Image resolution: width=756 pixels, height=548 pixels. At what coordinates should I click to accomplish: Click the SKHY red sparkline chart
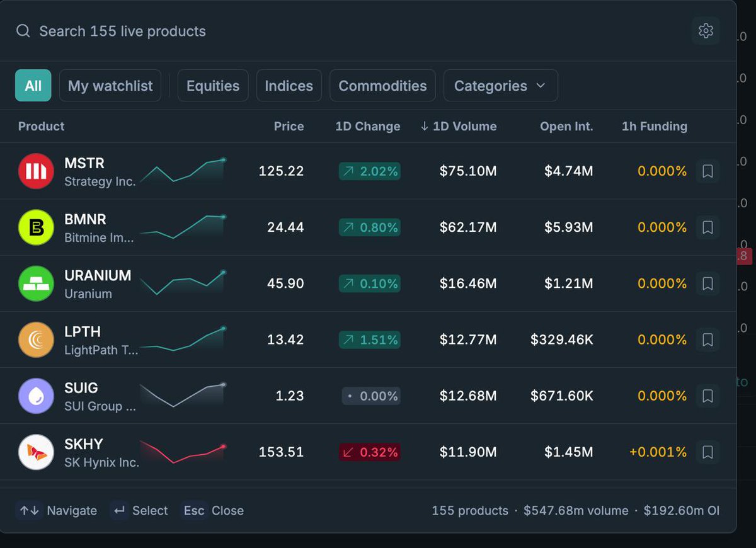pos(183,452)
